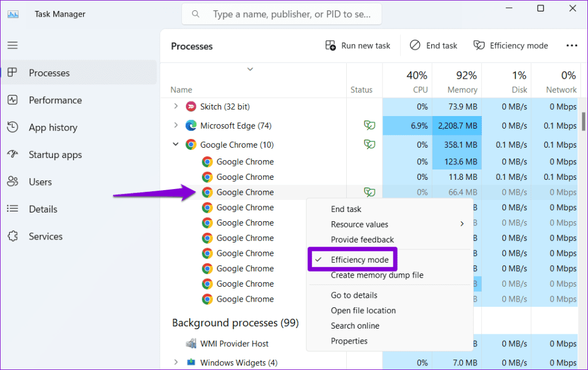Viewport: 588px width, 370px height.
Task: Expand Resource values submenu
Action: point(359,224)
